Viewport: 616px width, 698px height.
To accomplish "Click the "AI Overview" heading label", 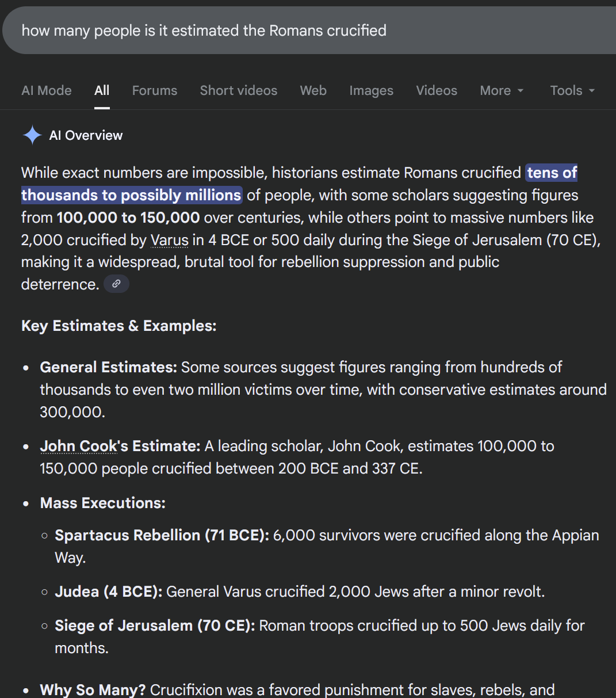I will 86,135.
